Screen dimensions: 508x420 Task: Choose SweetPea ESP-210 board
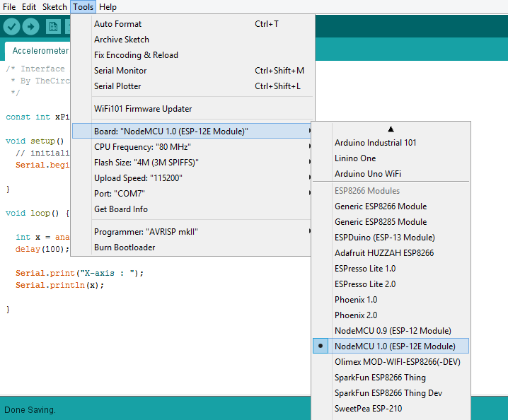[x=391, y=409]
